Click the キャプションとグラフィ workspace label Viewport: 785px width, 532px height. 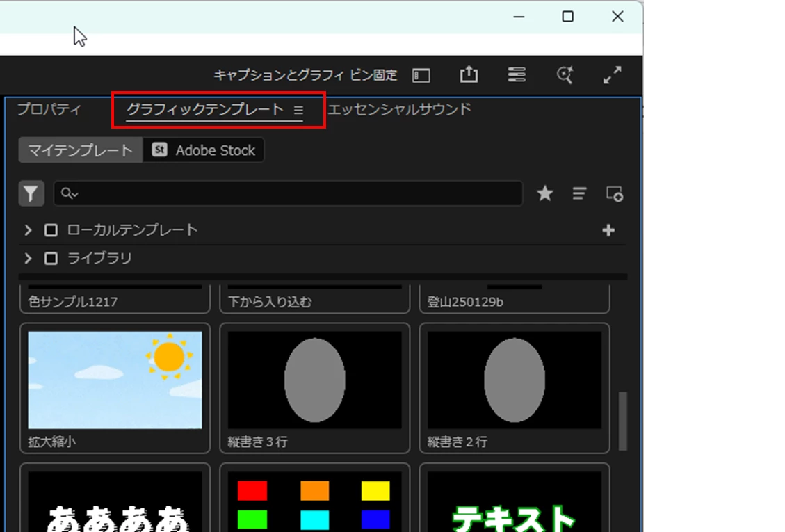tap(280, 75)
